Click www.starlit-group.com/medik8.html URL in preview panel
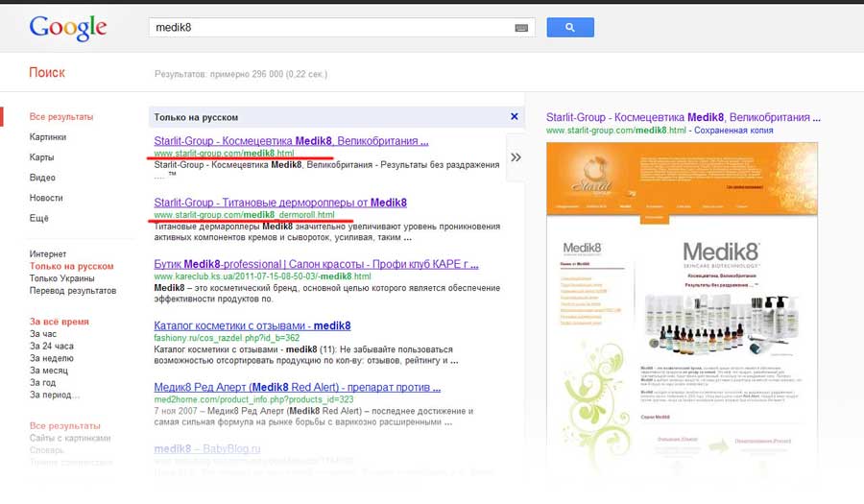Viewport: 864px width, 504px height. [616, 131]
